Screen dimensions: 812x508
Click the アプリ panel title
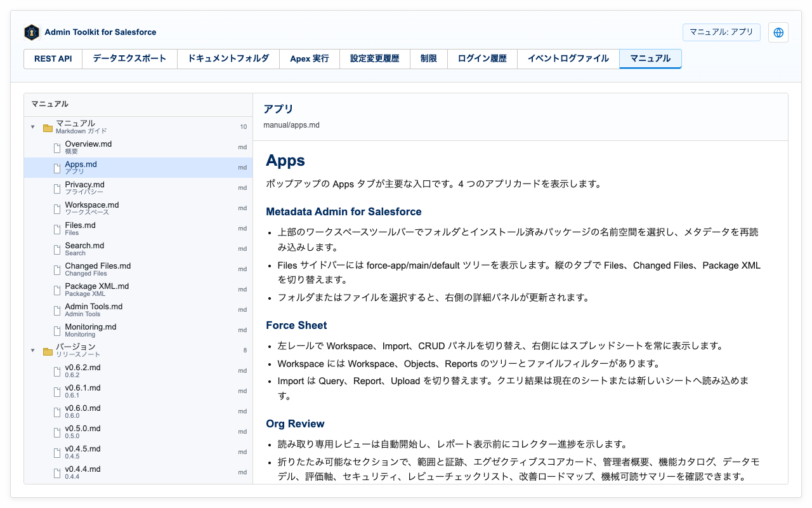click(278, 109)
